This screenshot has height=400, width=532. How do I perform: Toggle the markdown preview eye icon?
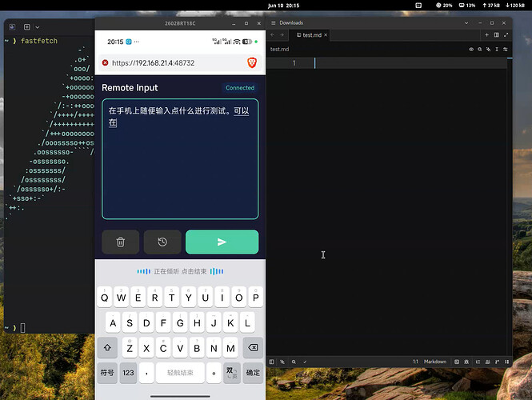(x=471, y=49)
